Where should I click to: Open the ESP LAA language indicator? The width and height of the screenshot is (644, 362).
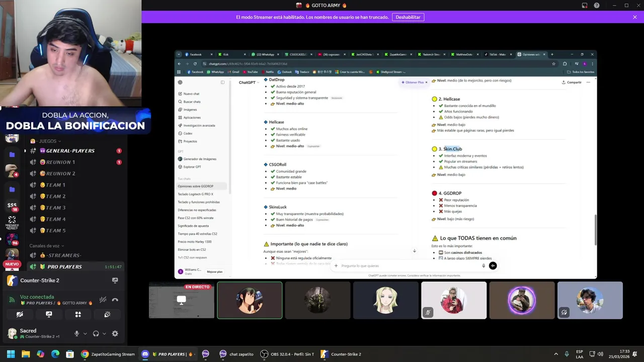tap(580, 354)
